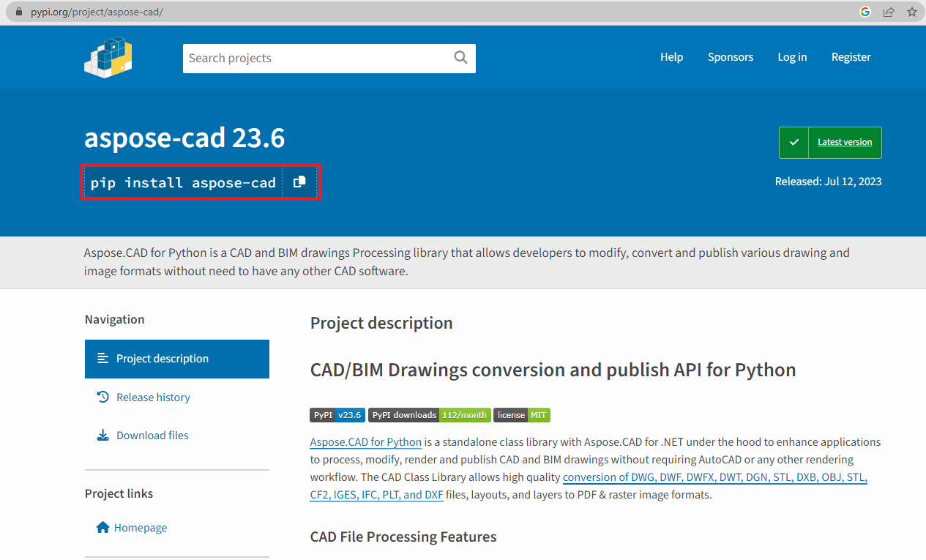Screen dimensions: 926x560
Task: Click the Navigation heading
Action: pos(115,319)
